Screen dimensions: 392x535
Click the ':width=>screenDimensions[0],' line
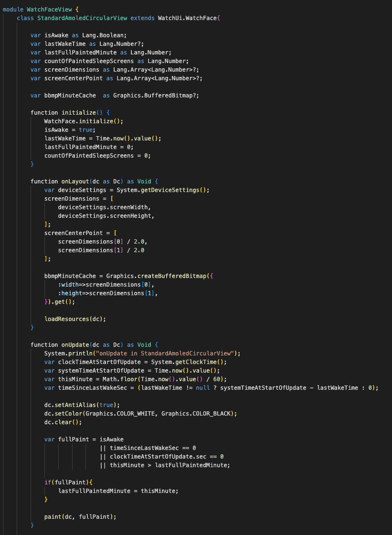[106, 285]
